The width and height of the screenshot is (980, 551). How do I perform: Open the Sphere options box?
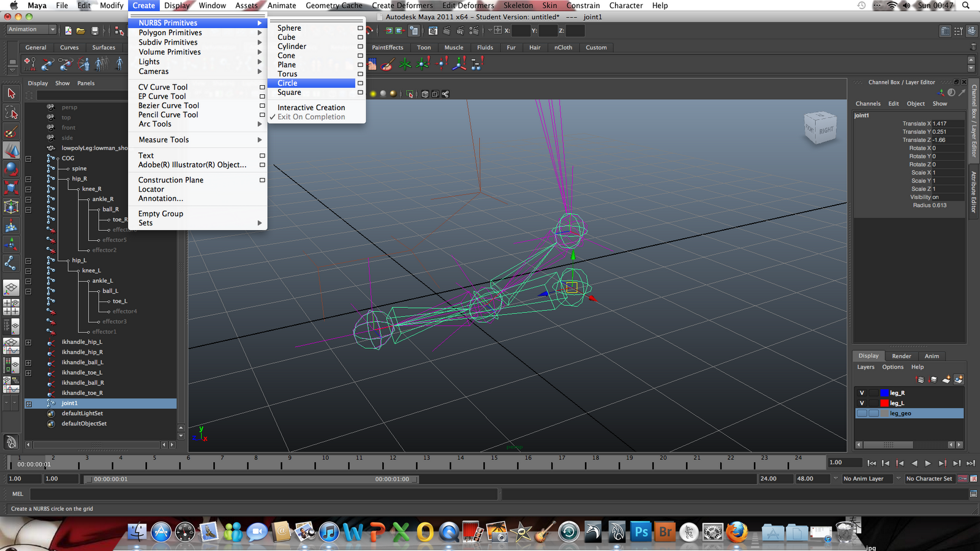pyautogui.click(x=360, y=28)
